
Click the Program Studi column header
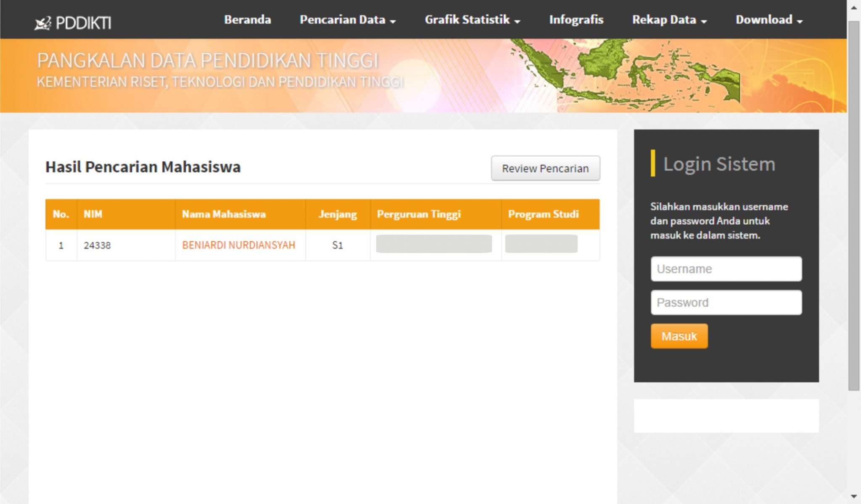pos(543,214)
